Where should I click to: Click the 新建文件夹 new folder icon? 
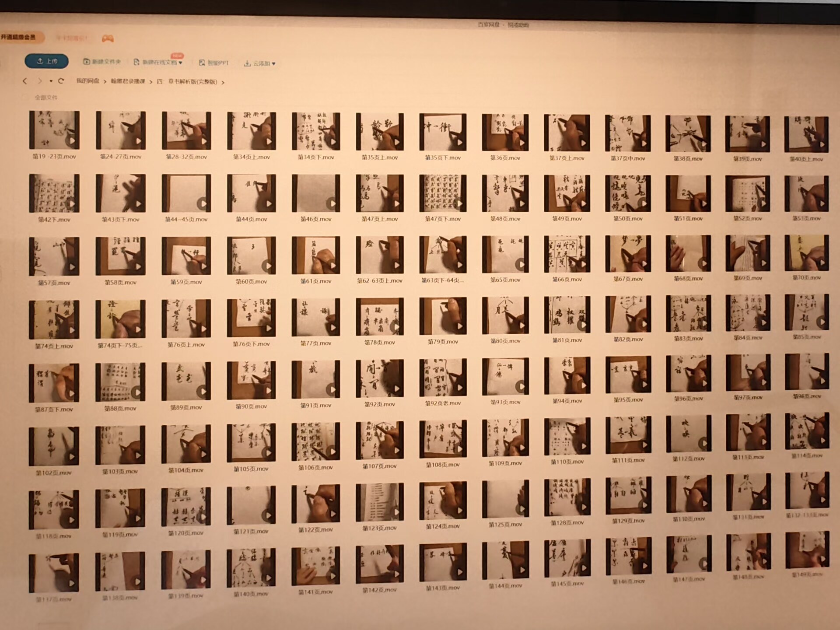click(87, 62)
